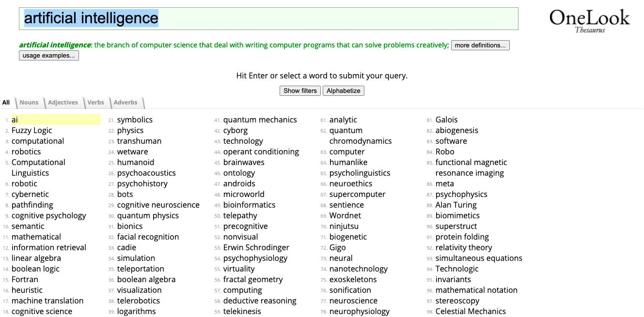
Task: Open more definitions for artificial intelligence
Action: tap(480, 45)
